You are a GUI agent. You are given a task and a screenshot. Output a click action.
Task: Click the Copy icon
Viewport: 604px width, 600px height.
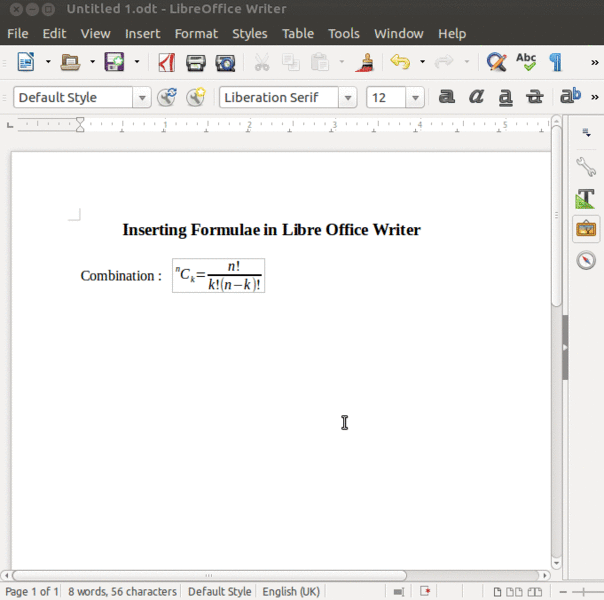tap(291, 62)
